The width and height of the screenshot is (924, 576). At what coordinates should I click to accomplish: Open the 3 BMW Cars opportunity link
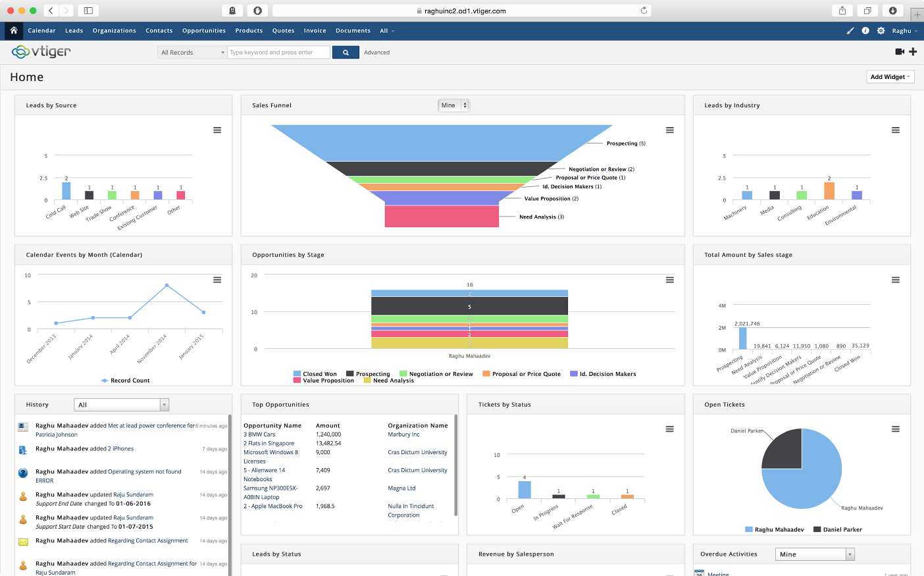point(259,434)
